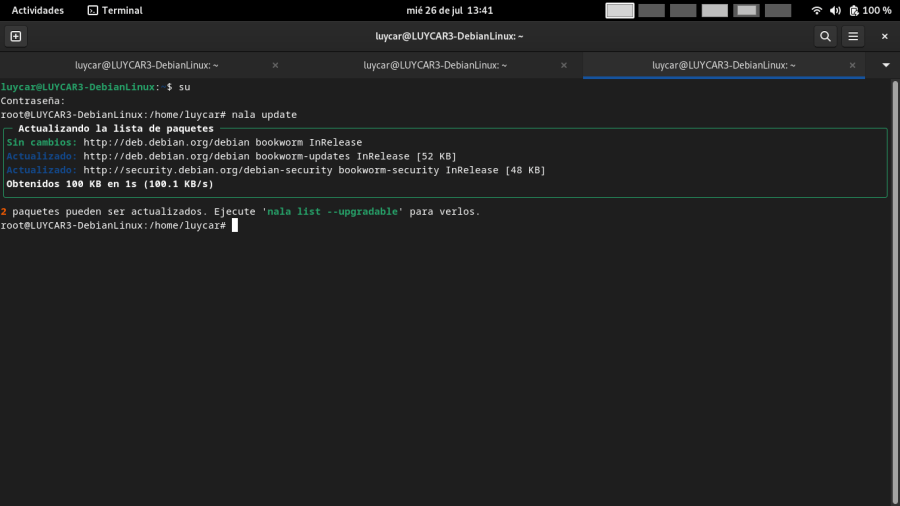Open the clock showing mié 26 de jul
This screenshot has width=900, height=506.
[449, 10]
